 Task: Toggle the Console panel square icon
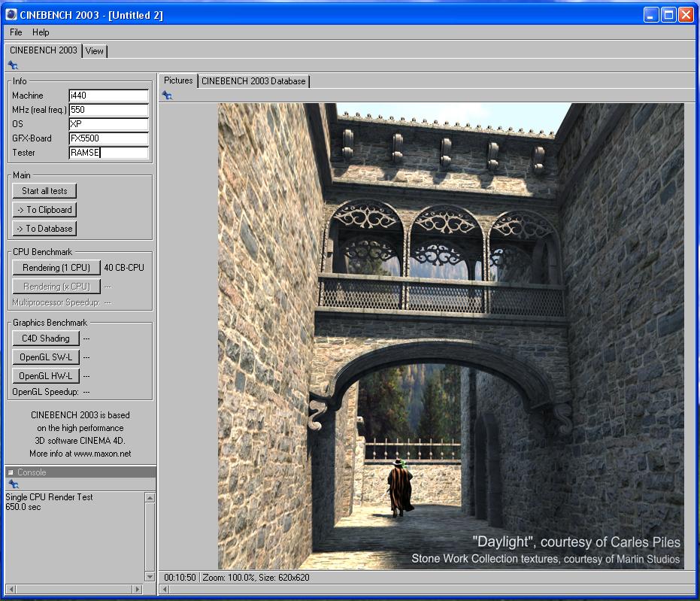click(11, 472)
